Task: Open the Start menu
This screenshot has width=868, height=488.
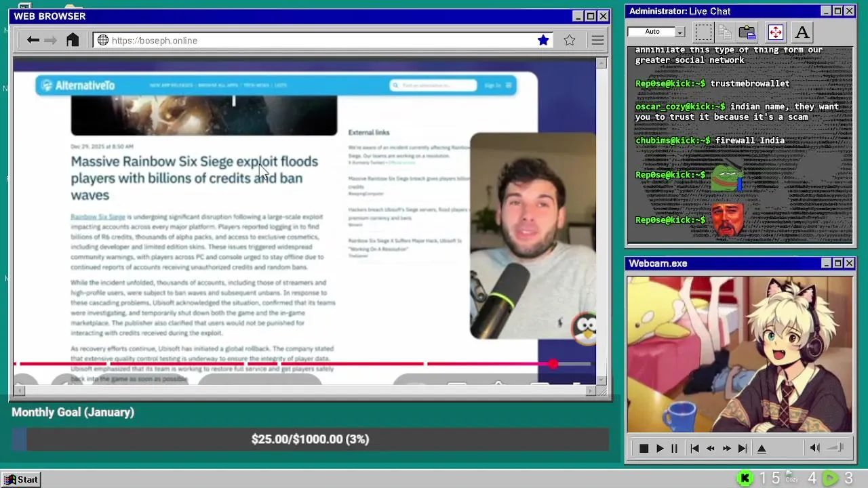Action: click(x=21, y=479)
